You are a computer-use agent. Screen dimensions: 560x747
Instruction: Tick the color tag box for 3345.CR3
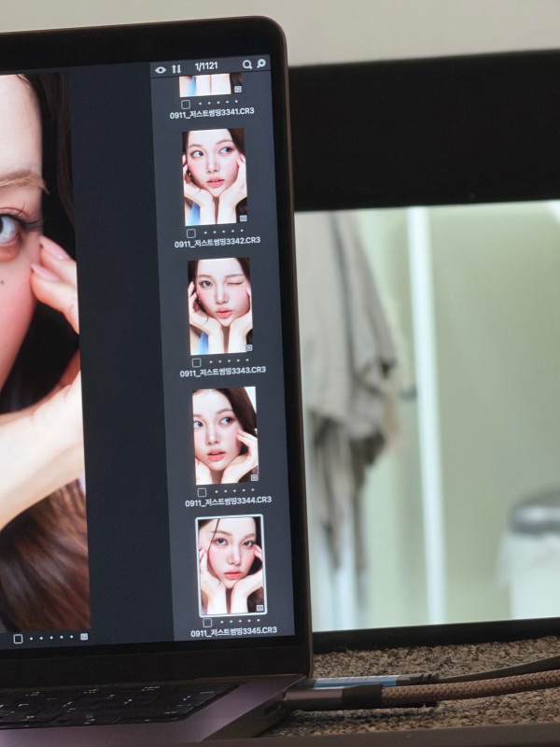[x=207, y=623]
